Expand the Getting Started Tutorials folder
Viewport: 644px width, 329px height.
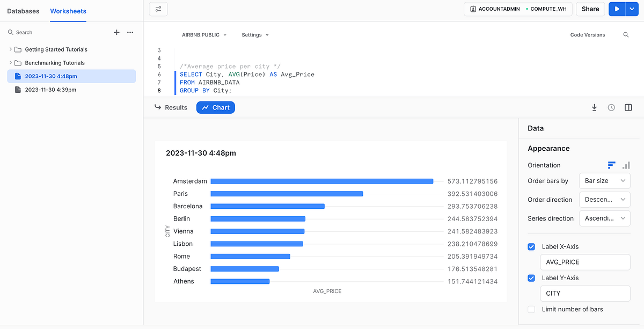coord(11,49)
